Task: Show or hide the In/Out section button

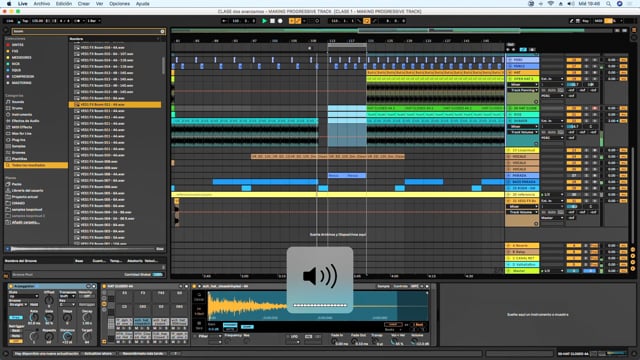Action: tap(632, 250)
